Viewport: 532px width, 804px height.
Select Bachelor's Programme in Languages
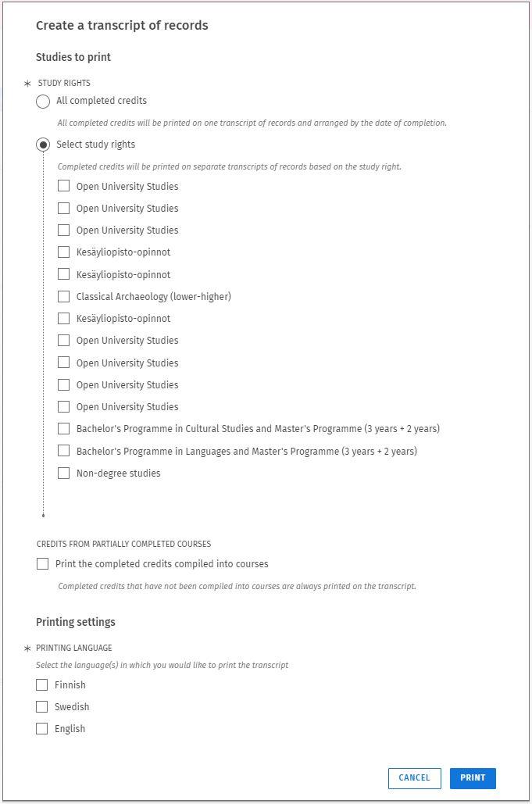pos(64,451)
